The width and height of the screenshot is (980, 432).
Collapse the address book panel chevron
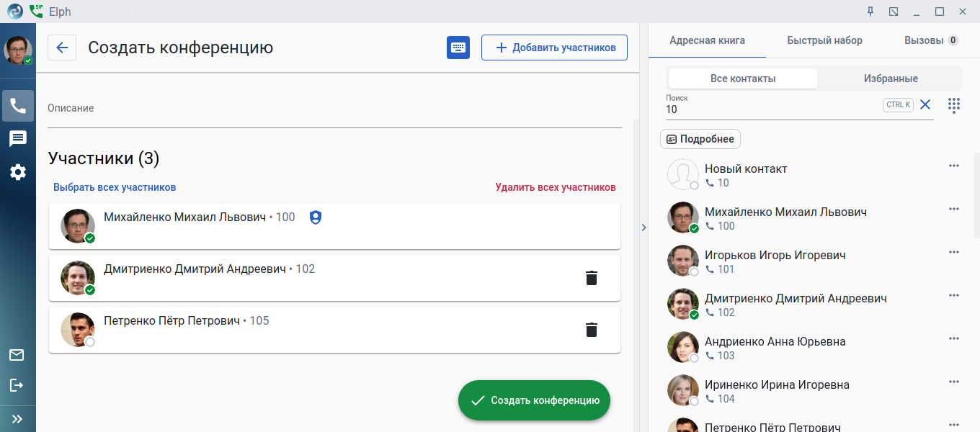click(643, 228)
